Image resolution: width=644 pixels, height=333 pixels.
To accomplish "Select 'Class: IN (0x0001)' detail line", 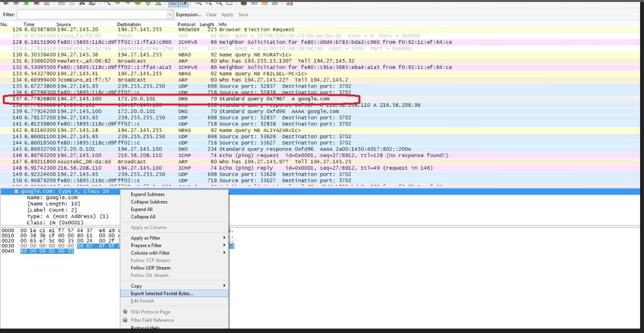I will pyautogui.click(x=55, y=223).
